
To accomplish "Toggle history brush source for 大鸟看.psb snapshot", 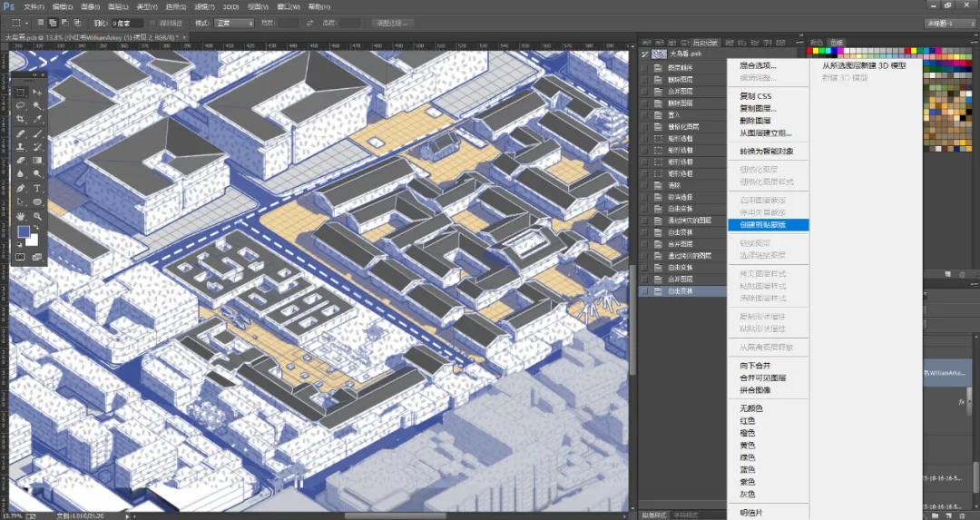I will pos(644,54).
